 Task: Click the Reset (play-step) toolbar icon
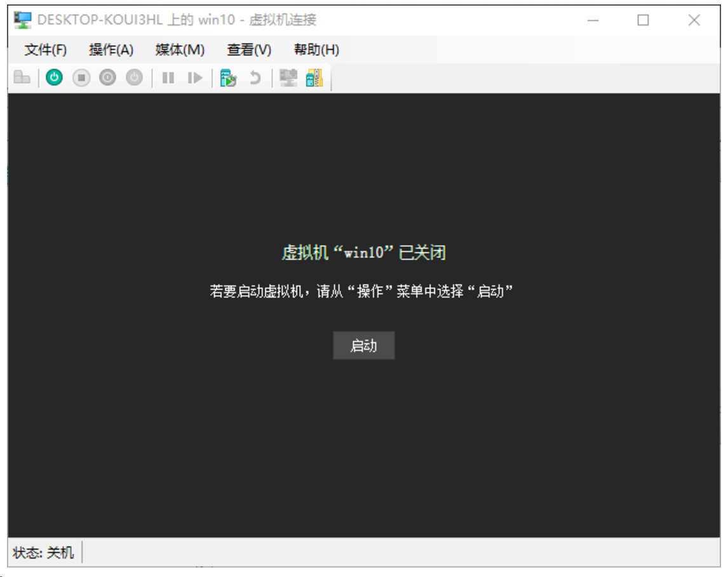point(195,77)
